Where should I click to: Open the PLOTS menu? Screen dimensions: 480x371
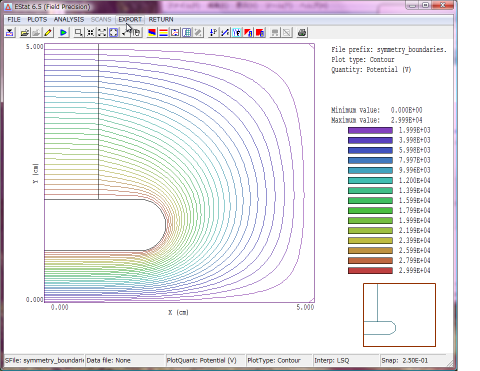click(x=37, y=20)
